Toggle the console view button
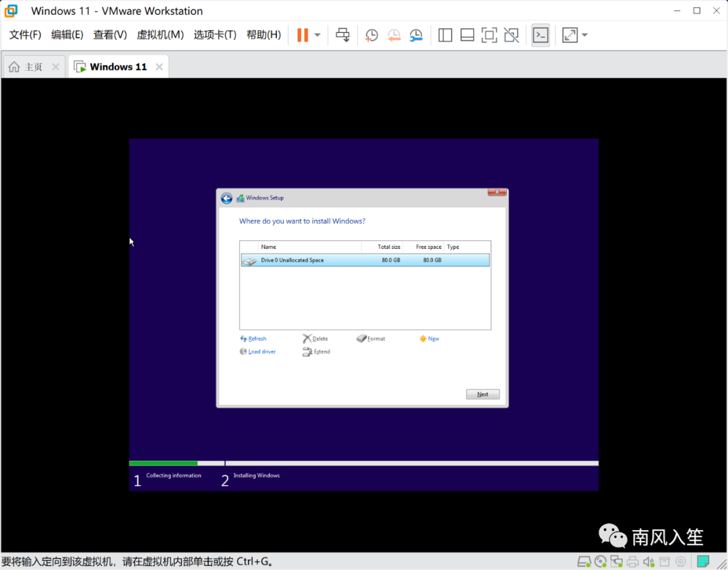Viewport: 728px width, 570px height. coord(541,35)
